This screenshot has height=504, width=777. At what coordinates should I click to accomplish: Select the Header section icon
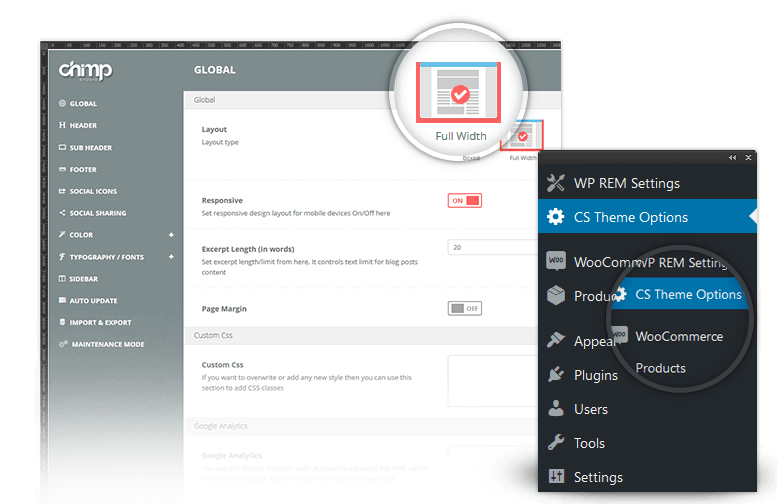[62, 125]
